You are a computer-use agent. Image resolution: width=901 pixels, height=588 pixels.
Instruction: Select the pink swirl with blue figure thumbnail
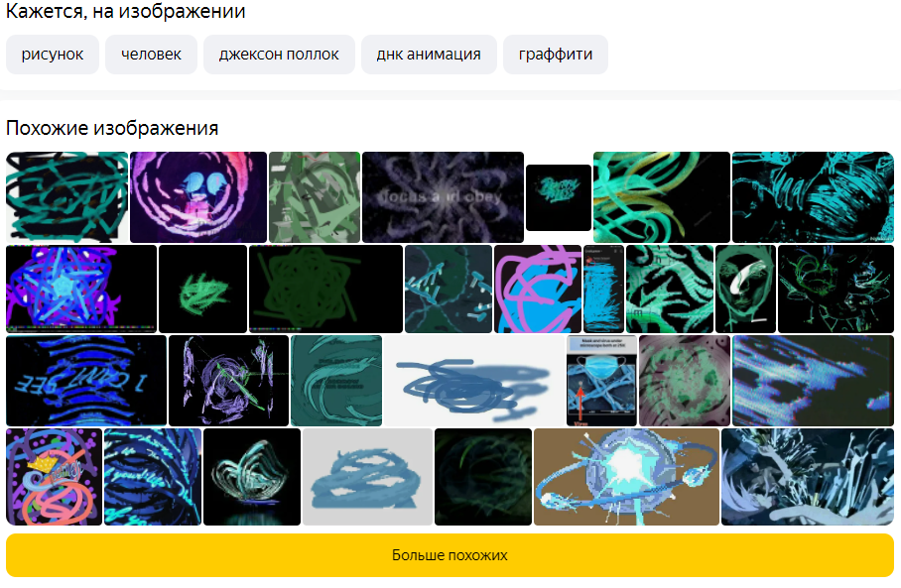point(198,197)
